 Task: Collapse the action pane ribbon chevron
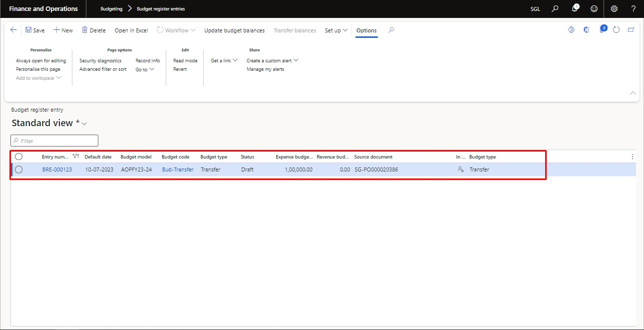(633, 93)
